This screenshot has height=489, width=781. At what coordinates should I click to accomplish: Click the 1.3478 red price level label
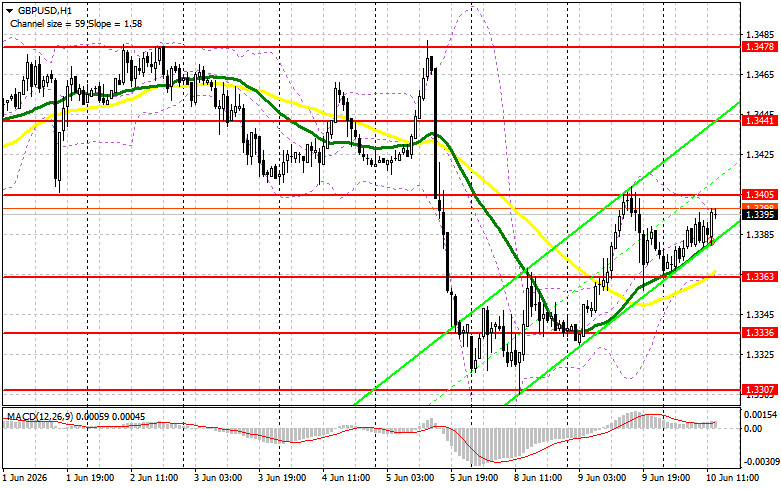(x=760, y=47)
